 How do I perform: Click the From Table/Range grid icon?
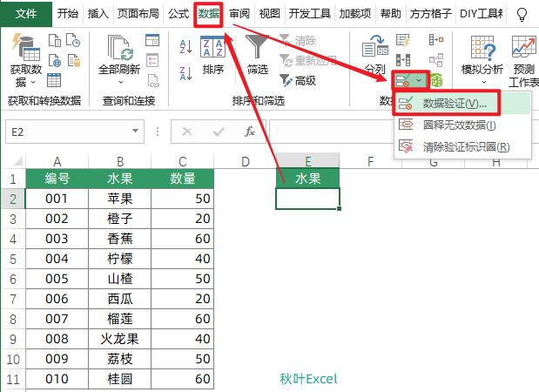(54, 80)
